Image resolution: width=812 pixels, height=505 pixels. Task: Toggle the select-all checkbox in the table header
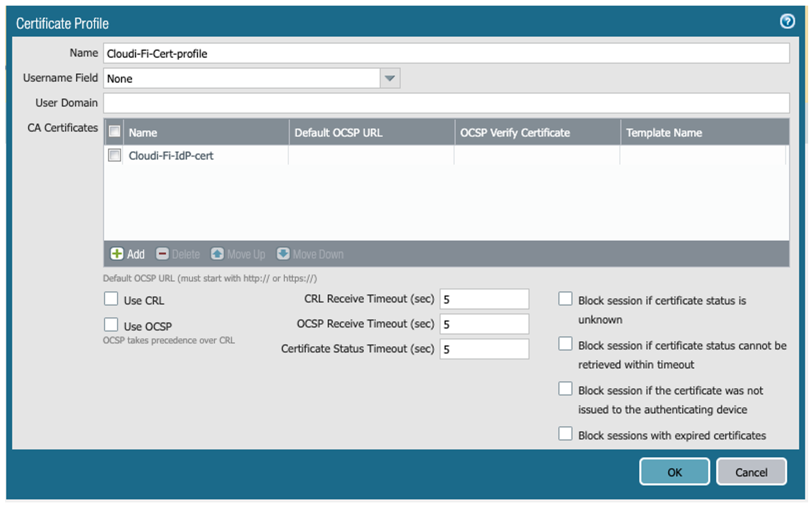[115, 131]
